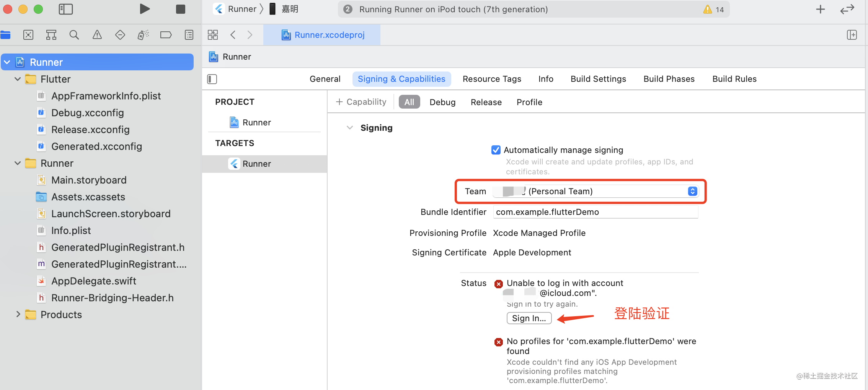
Task: Select the Breakpoint navigator flag icon
Action: click(166, 35)
